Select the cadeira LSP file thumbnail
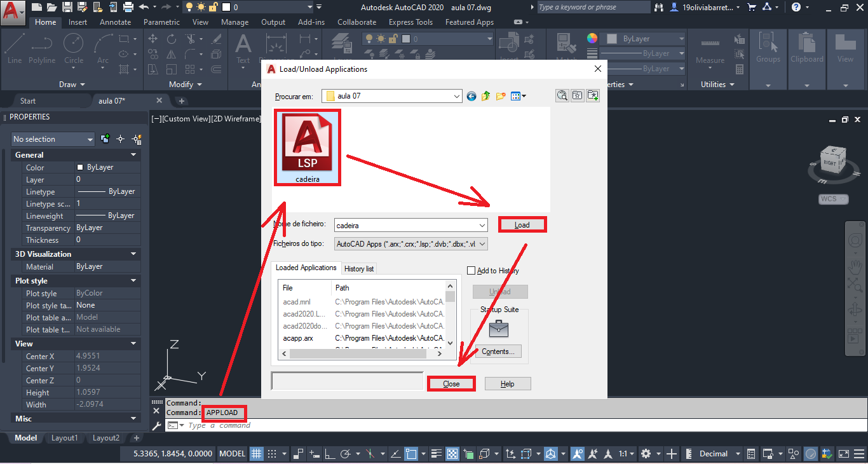The image size is (868, 464). pos(307,147)
